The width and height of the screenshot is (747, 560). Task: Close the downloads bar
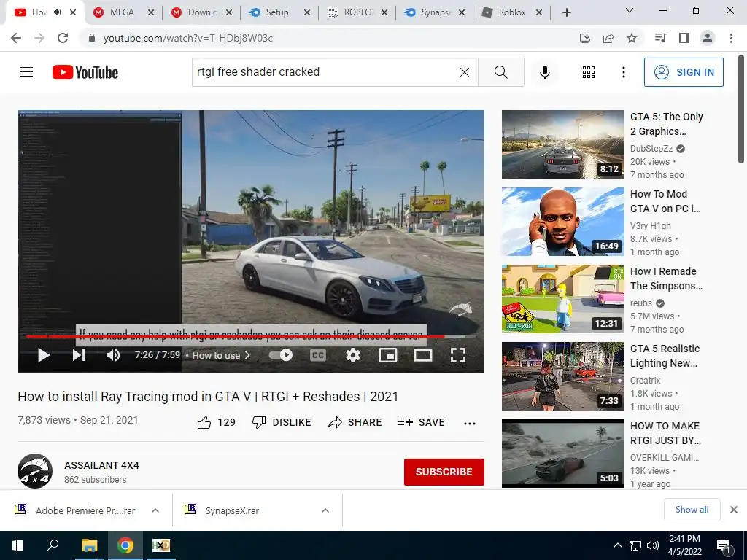(x=734, y=510)
